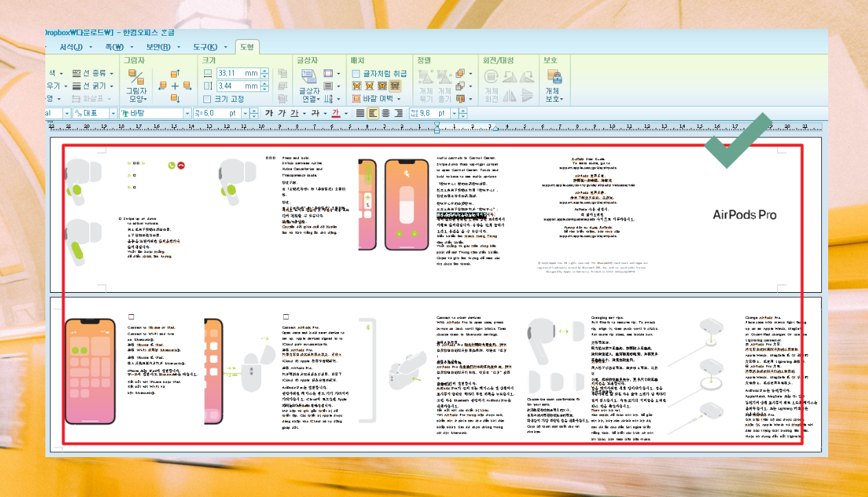This screenshot has height=497, width=868.
Task: Click the rotate right 90 degrees icon
Action: 527,76
